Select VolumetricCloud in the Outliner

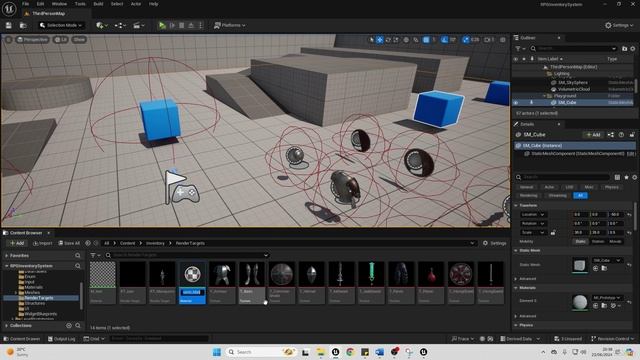pos(574,89)
